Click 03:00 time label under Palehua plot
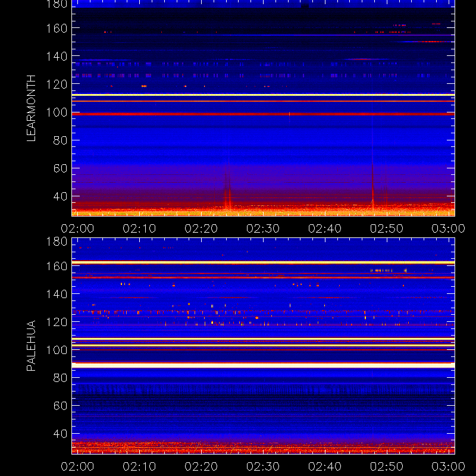This screenshot has width=476, height=476. [x=449, y=466]
